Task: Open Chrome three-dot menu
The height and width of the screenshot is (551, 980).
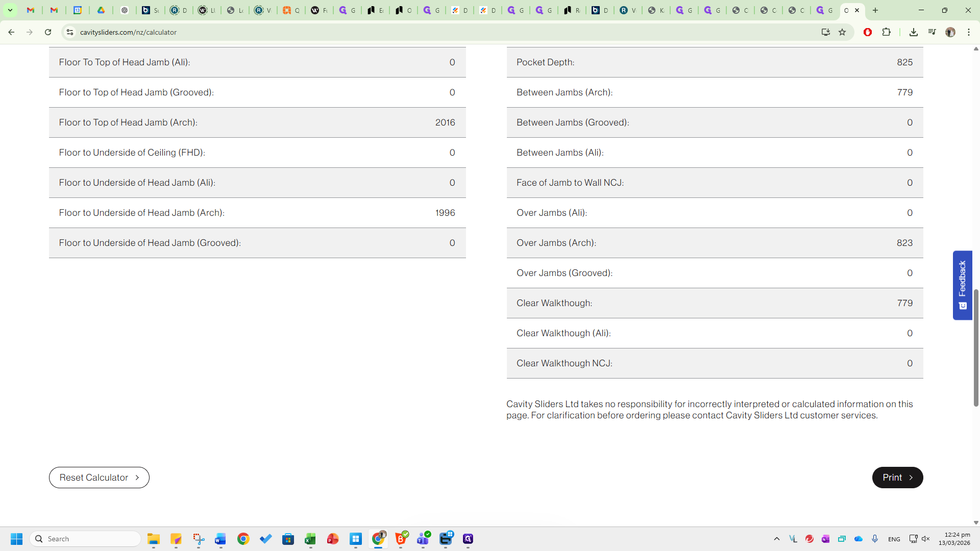Action: coord(969,32)
